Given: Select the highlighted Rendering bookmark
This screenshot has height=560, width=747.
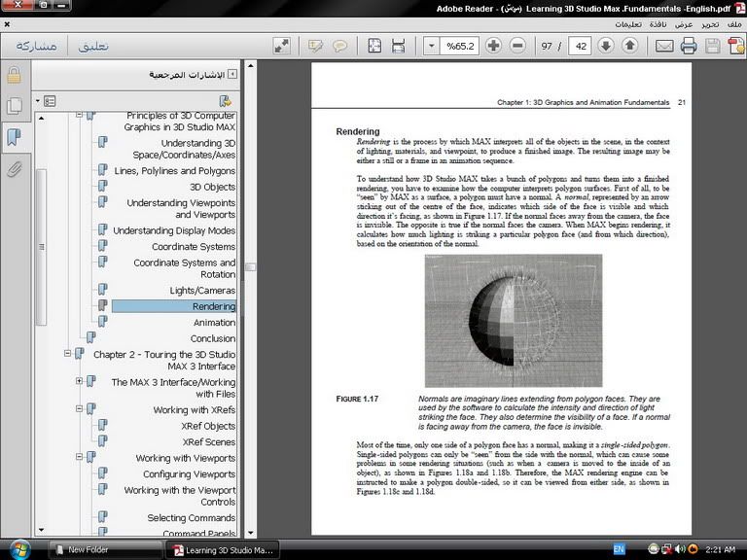Looking at the screenshot, I should click(174, 306).
